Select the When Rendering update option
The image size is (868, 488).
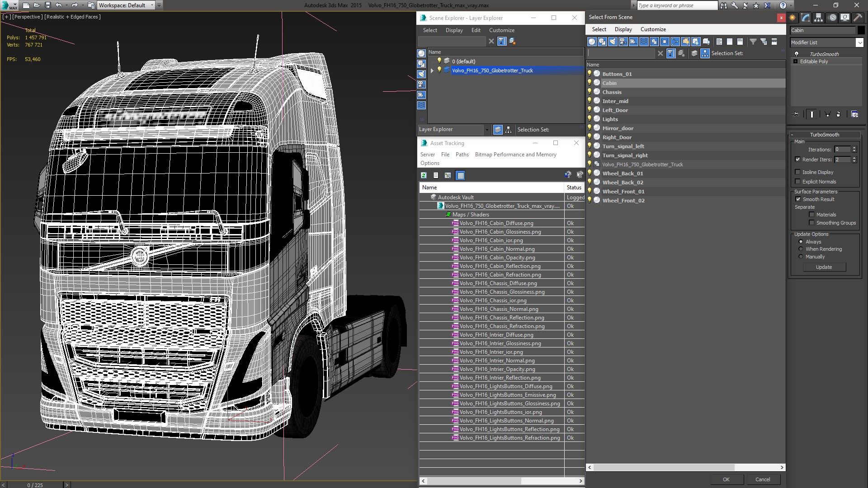coord(801,249)
